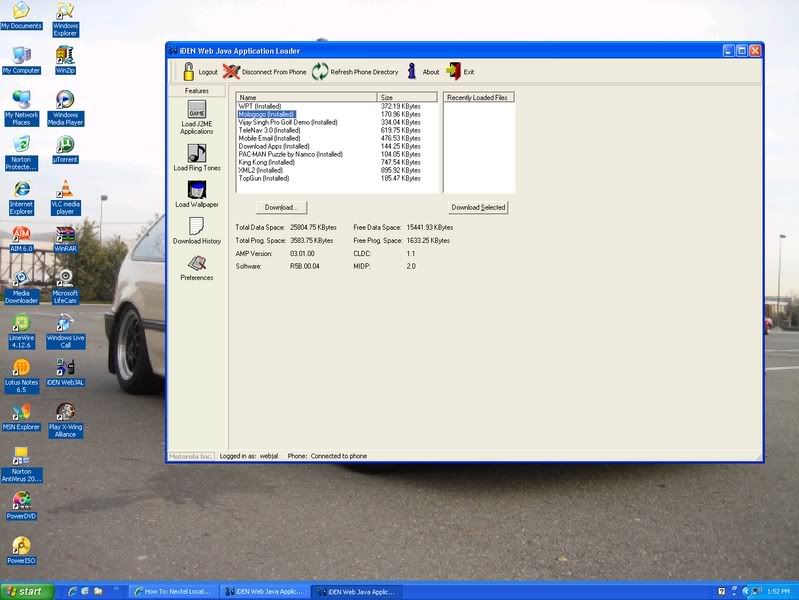Open Preferences in features sidebar
799x600 pixels.
coord(197,264)
